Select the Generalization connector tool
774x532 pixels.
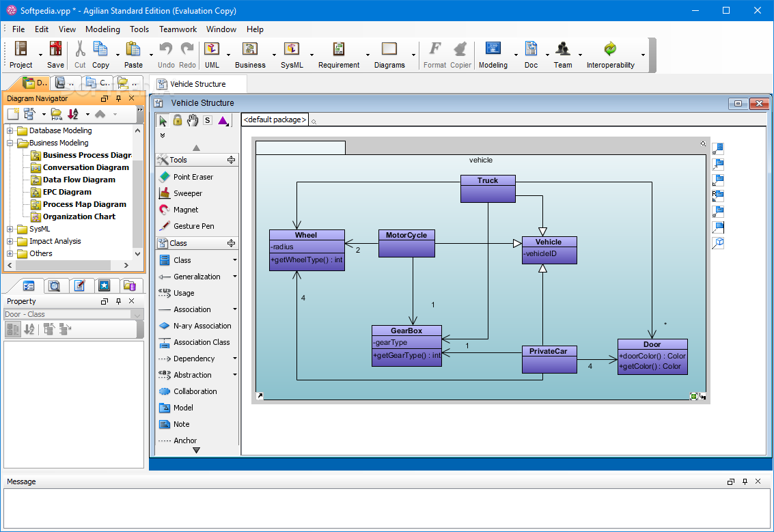coord(197,277)
